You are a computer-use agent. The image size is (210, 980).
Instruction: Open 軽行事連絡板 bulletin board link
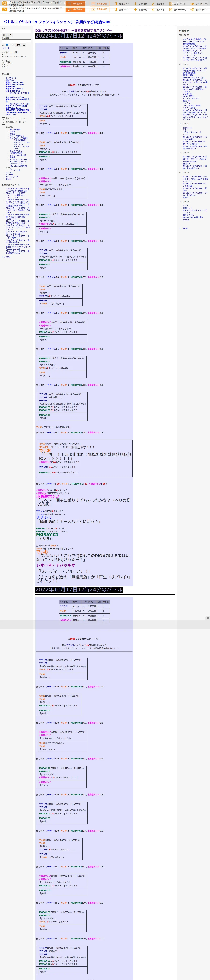coord(15,129)
